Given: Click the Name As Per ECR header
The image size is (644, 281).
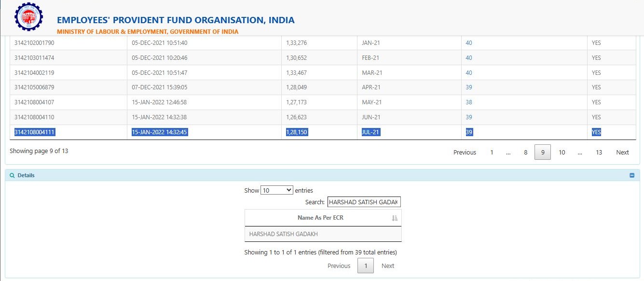Looking at the screenshot, I should pyautogui.click(x=320, y=218).
